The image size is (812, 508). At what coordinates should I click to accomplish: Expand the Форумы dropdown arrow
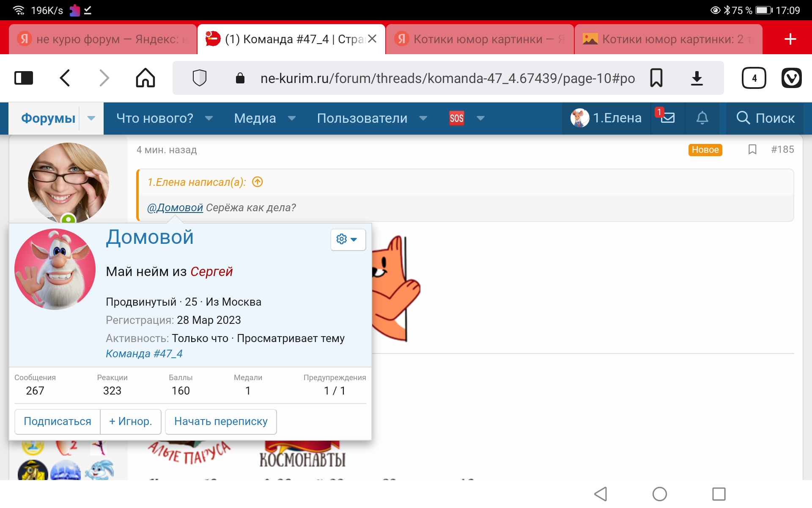(x=91, y=118)
